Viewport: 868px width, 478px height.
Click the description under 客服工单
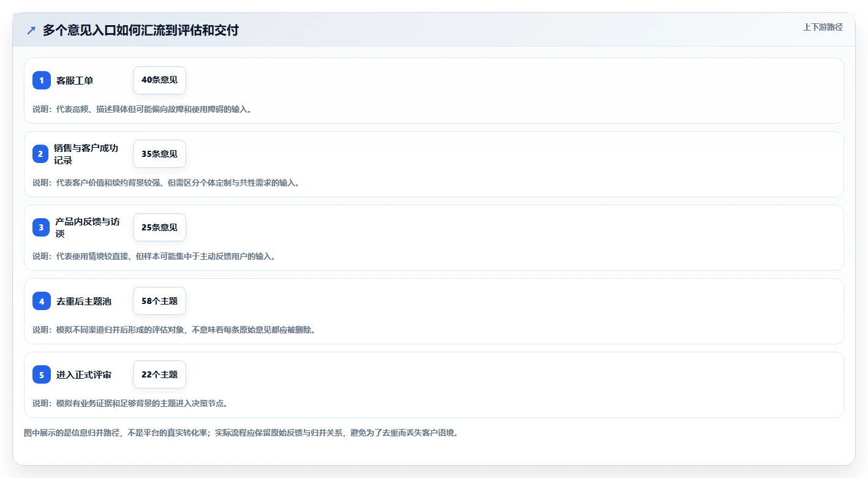pos(142,109)
